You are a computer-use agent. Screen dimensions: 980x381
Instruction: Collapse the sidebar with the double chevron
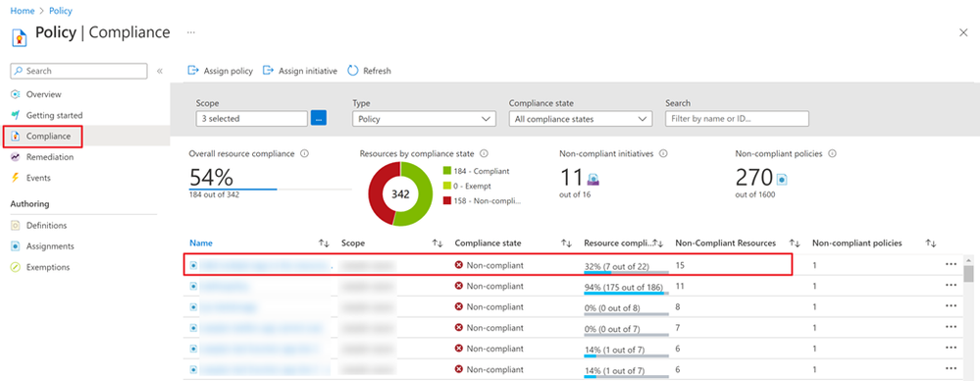pos(159,71)
